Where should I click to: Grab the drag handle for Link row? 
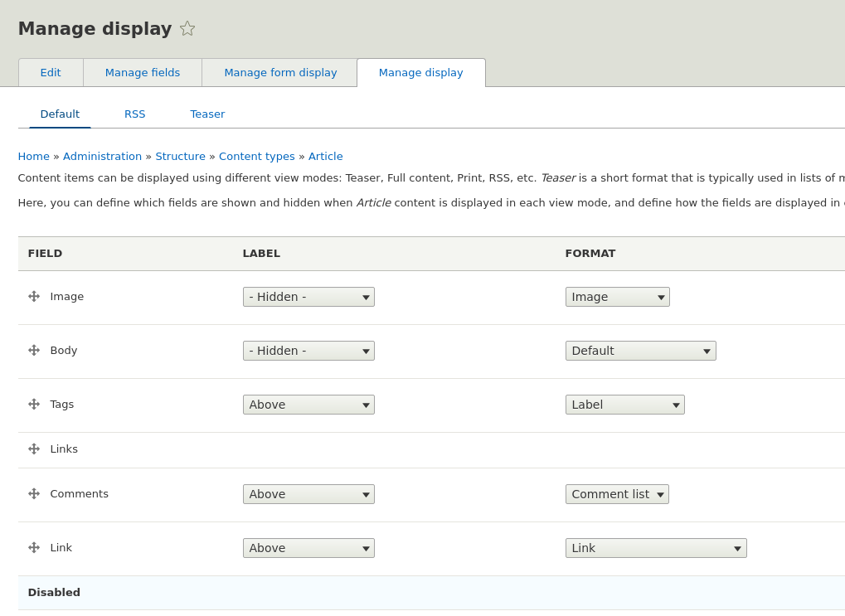click(34, 547)
